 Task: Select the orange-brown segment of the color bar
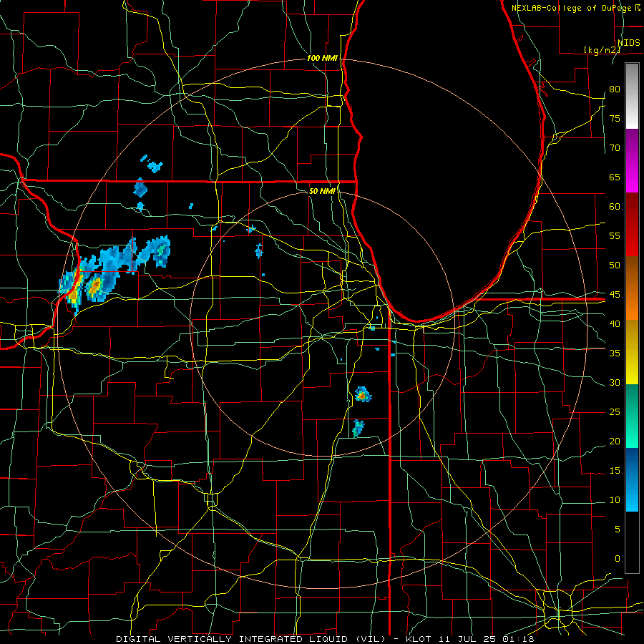tap(632, 288)
